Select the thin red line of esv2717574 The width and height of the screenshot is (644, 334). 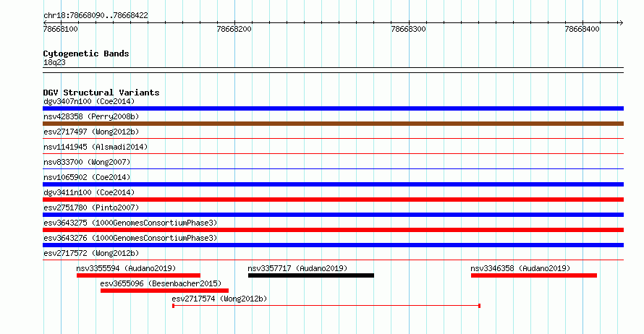coord(326,306)
